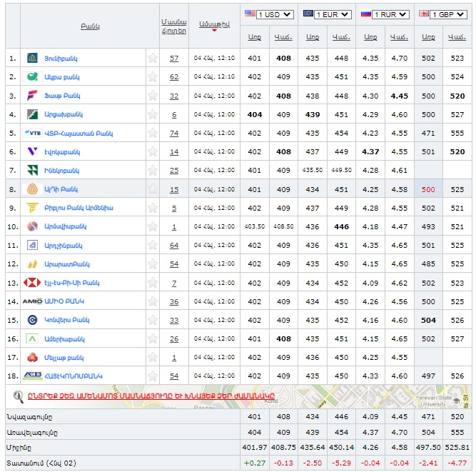Image resolution: width=476 pixels, height=472 pixels.
Task: Click the Evocabank purple V logo
Action: click(x=33, y=151)
